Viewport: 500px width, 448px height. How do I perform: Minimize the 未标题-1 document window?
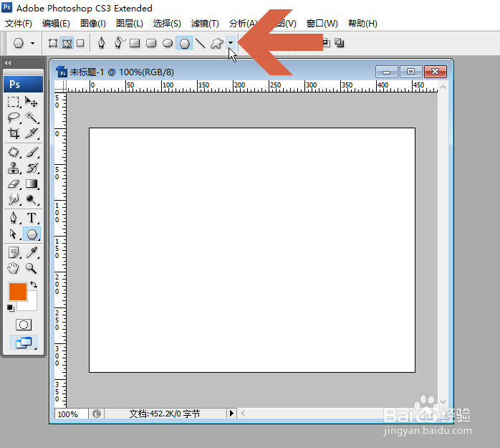(x=387, y=72)
